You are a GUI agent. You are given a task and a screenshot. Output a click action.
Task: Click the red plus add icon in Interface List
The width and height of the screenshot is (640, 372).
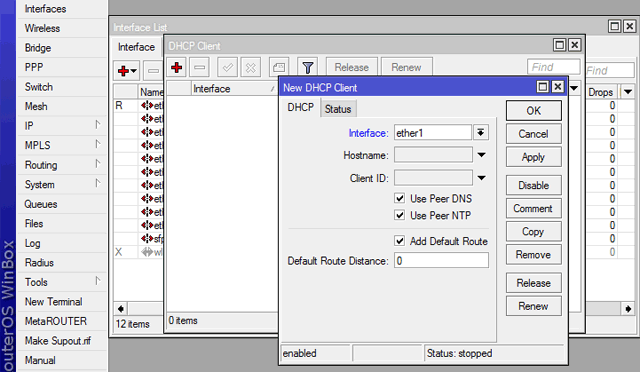(127, 71)
